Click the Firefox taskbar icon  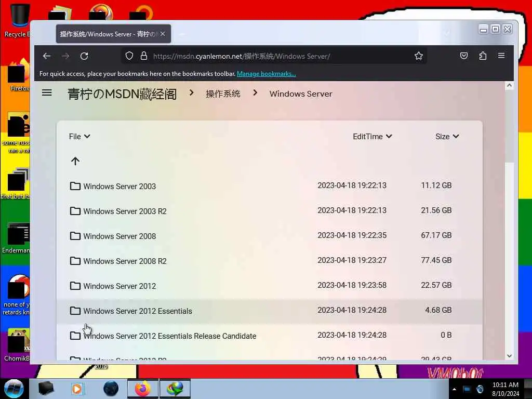click(x=142, y=389)
